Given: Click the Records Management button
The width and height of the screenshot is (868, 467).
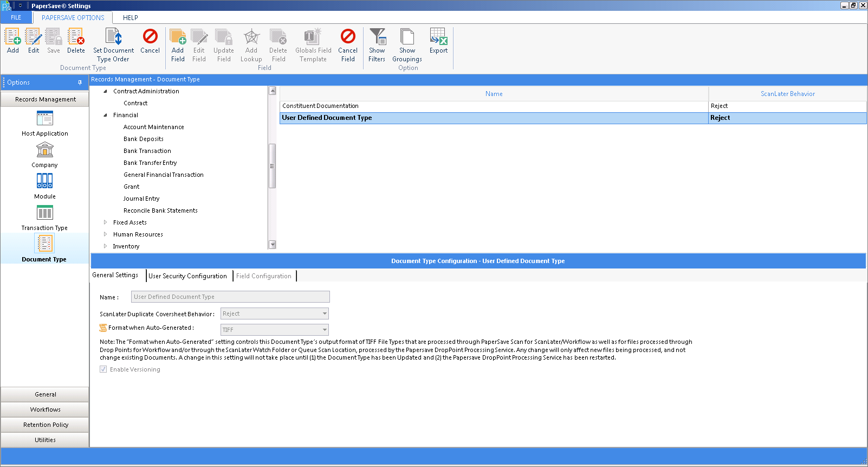Looking at the screenshot, I should (x=45, y=99).
